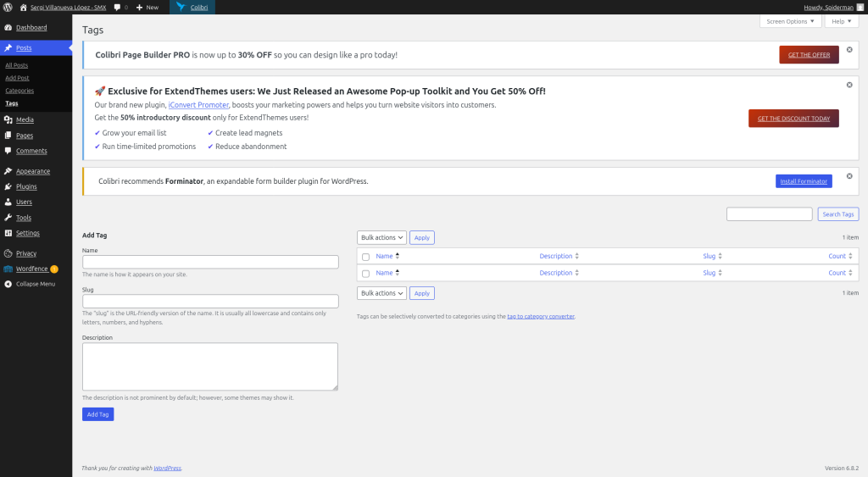Dismiss the Forminator recommendation notice
The image size is (868, 477).
[849, 176]
